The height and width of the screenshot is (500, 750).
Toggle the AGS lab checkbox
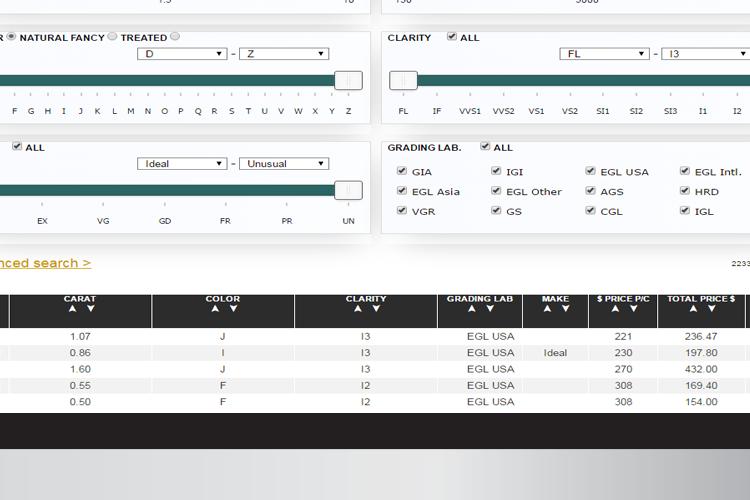coord(590,190)
